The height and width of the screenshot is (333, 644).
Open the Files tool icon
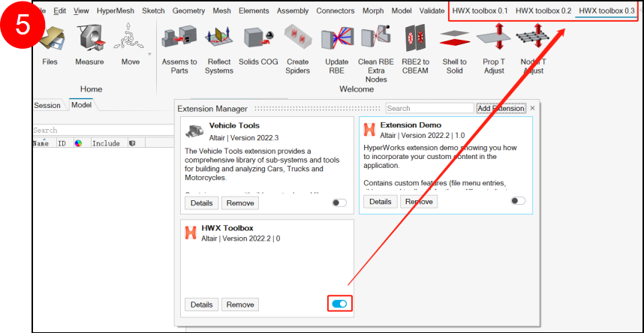[51, 37]
